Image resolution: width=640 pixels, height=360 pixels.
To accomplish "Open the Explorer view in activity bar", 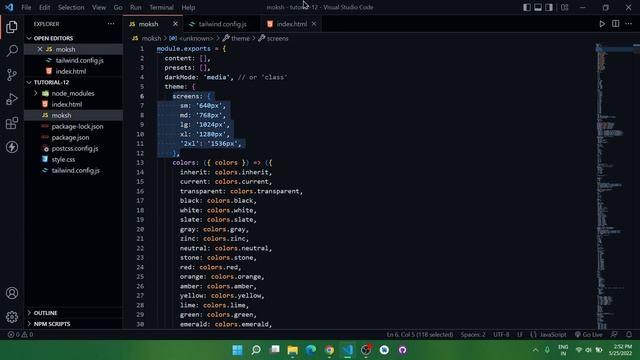I will click(12, 27).
